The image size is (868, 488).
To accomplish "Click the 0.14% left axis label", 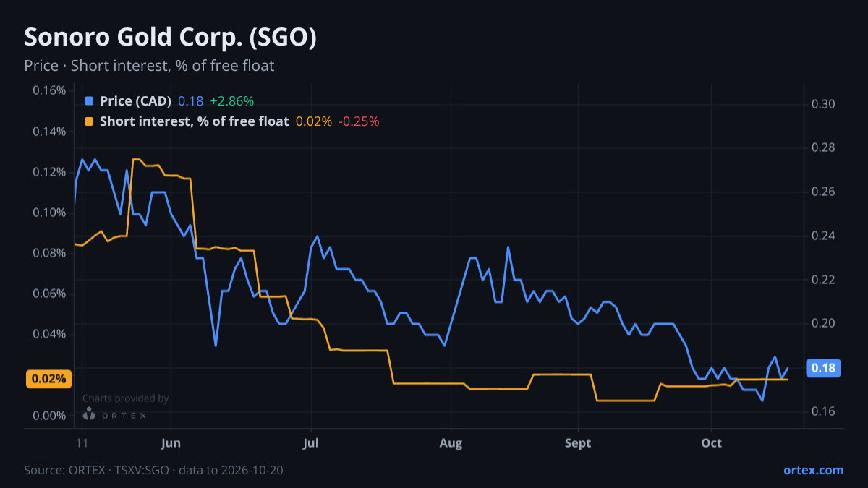I will pyautogui.click(x=49, y=132).
